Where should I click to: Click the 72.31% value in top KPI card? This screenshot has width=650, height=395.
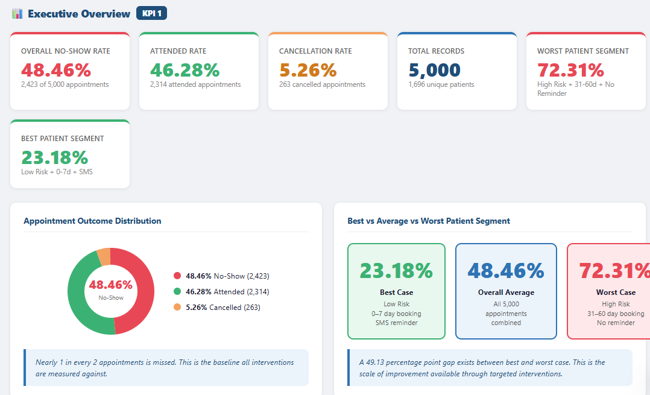570,70
